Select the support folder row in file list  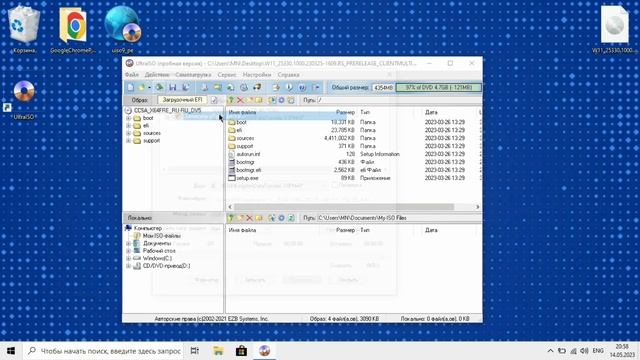[x=353, y=146]
